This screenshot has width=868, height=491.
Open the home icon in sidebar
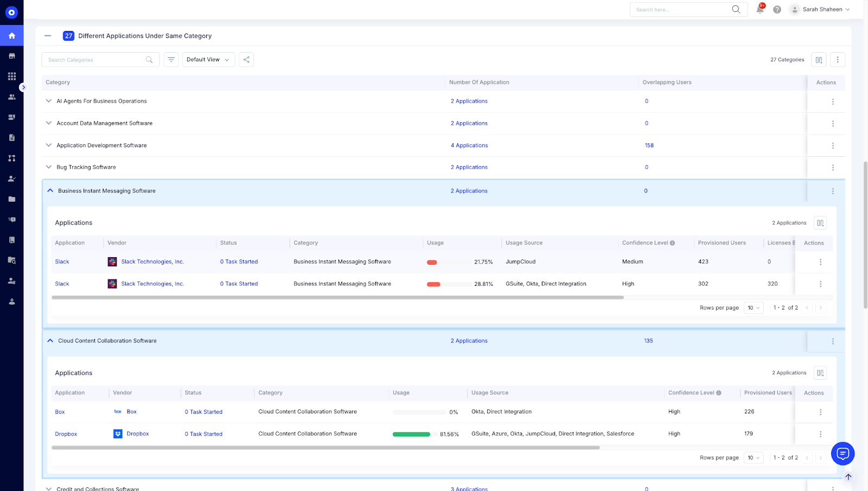point(11,36)
